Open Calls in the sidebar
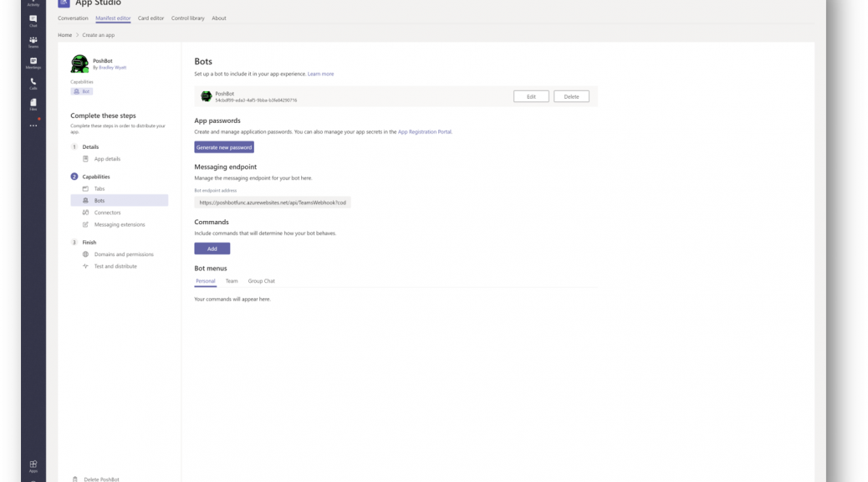 (33, 84)
